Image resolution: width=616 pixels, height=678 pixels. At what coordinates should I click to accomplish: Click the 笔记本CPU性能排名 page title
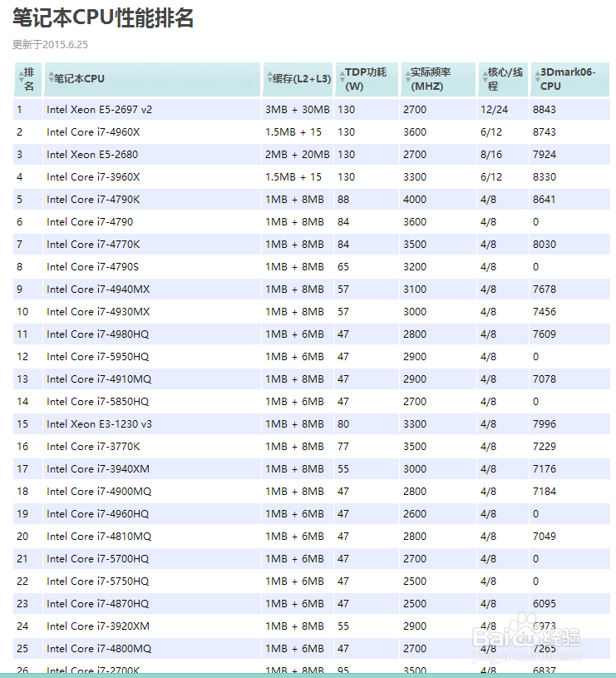click(x=103, y=17)
